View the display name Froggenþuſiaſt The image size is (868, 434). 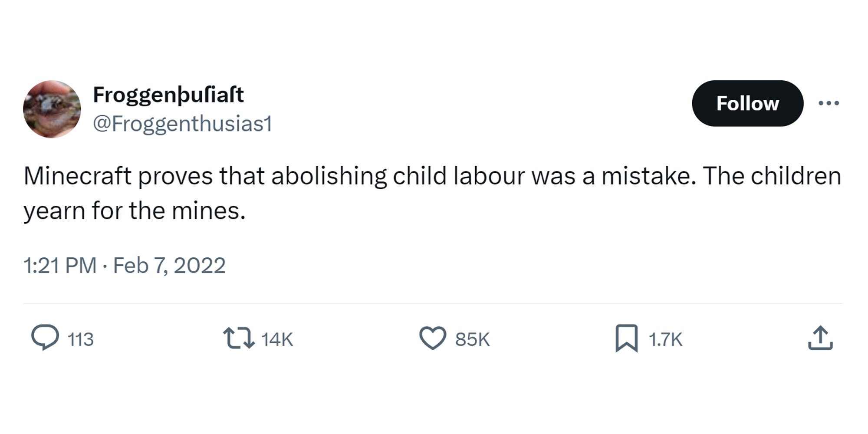pos(169,95)
